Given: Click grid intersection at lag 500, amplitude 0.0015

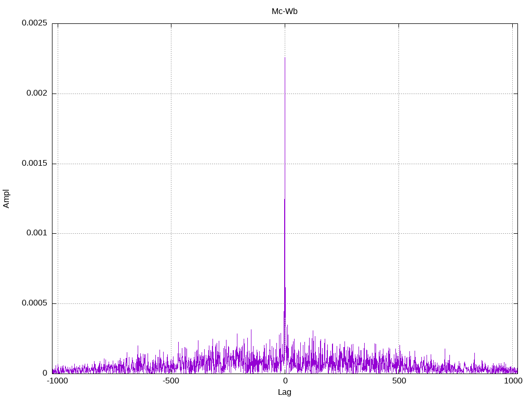Looking at the screenshot, I should tap(398, 164).
